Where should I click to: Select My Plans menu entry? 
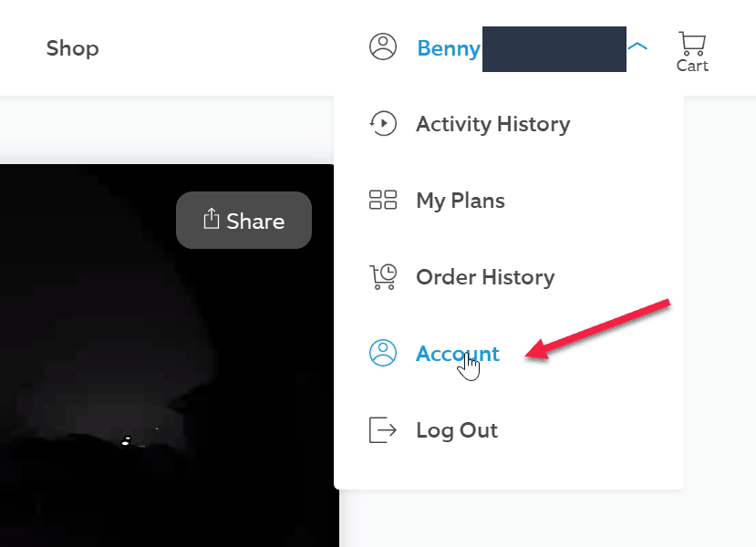pyautogui.click(x=461, y=201)
